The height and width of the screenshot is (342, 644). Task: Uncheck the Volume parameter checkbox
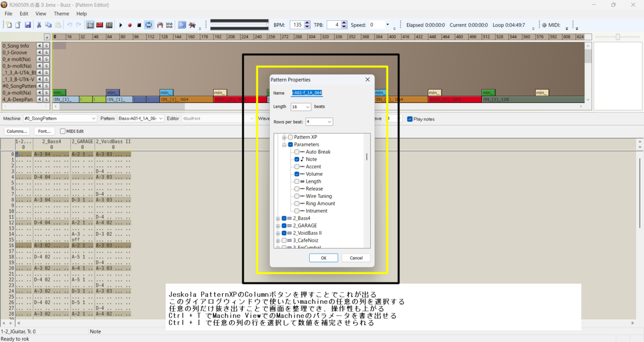click(297, 174)
